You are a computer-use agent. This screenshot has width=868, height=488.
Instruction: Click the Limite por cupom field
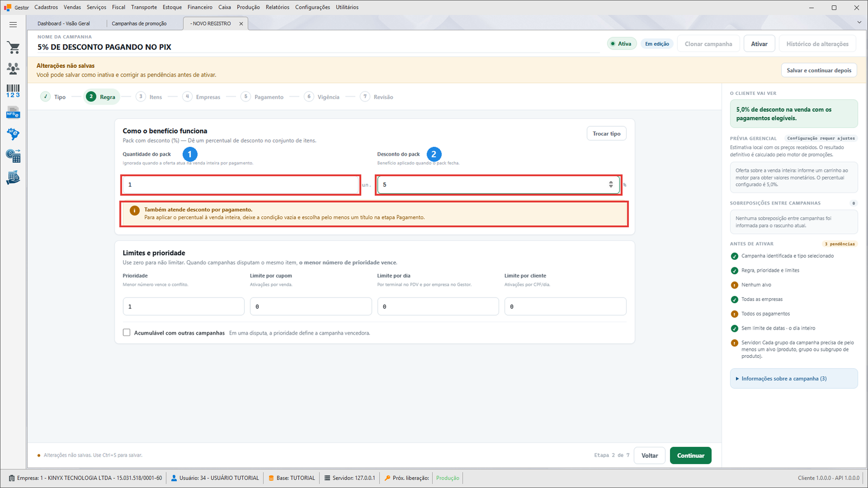click(x=311, y=306)
